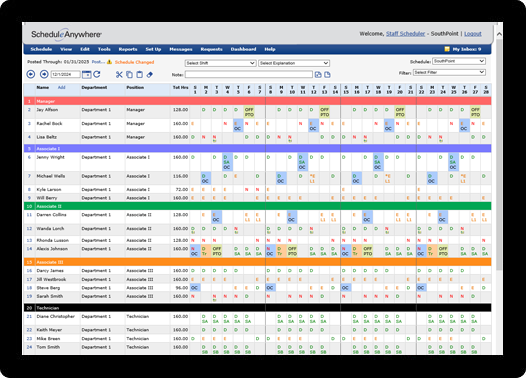Click the Add link next to Name

pyautogui.click(x=61, y=87)
